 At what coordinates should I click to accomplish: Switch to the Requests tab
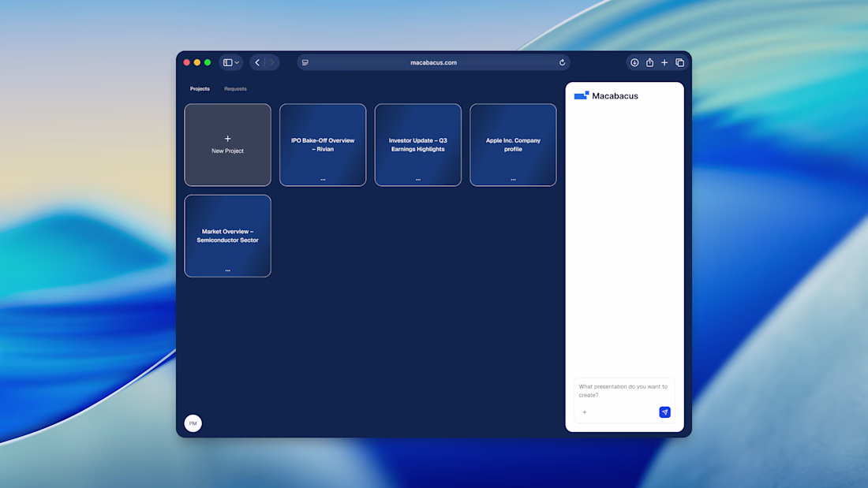coord(235,88)
